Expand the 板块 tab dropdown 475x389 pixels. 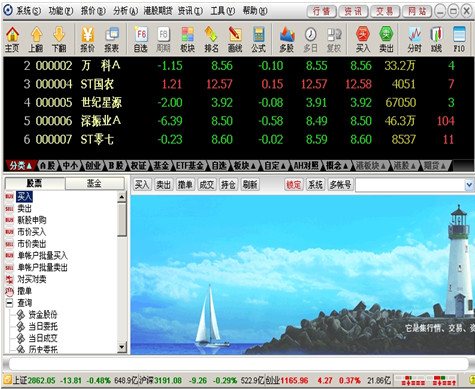pyautogui.click(x=245, y=165)
